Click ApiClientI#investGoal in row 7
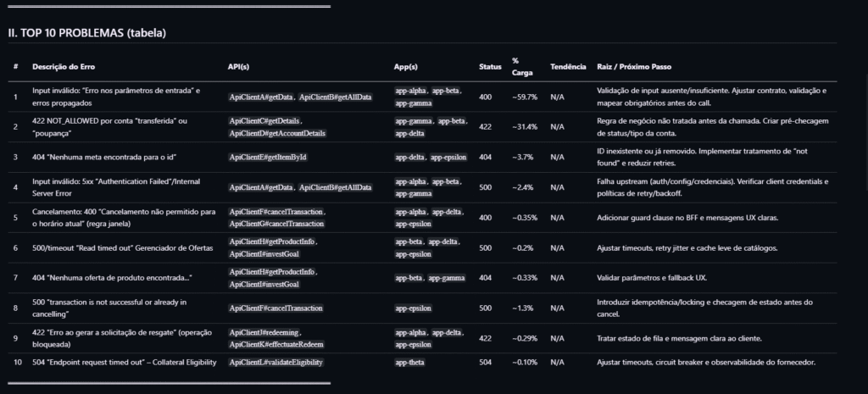This screenshot has width=868, height=394. [x=264, y=285]
